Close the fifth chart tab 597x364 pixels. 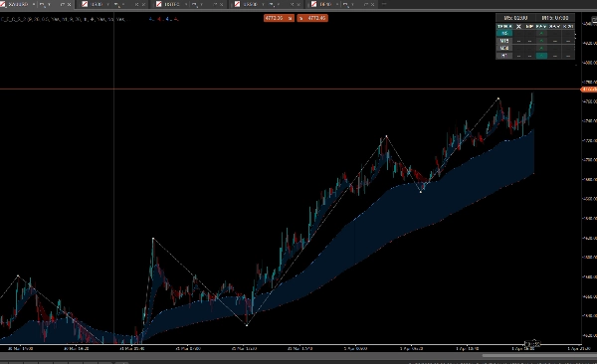click(372, 4)
